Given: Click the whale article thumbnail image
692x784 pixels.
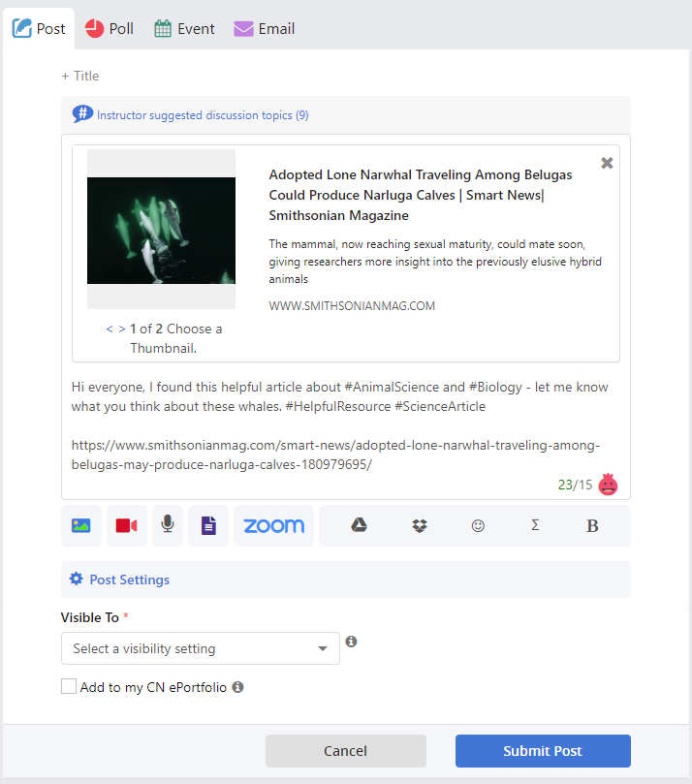Looking at the screenshot, I should click(x=161, y=231).
